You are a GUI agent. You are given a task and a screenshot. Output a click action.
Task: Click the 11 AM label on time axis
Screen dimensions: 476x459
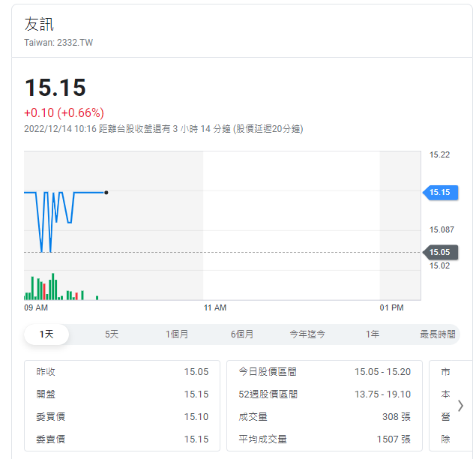tap(215, 307)
